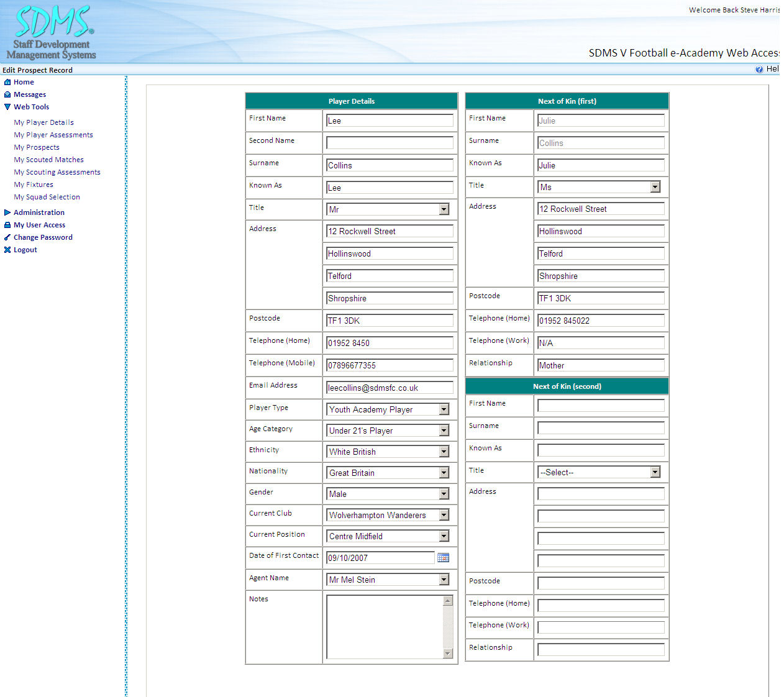The height and width of the screenshot is (697, 784).
Task: Click the Change Password pencil icon
Action: (7, 237)
